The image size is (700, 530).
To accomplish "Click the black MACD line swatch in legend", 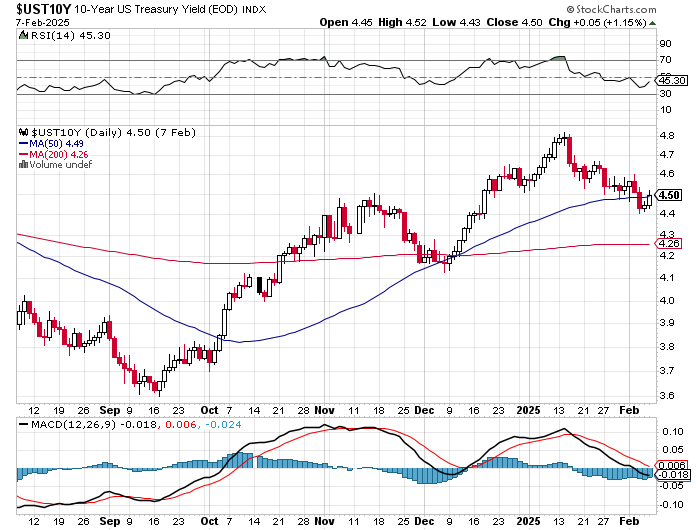I will click(x=24, y=424).
